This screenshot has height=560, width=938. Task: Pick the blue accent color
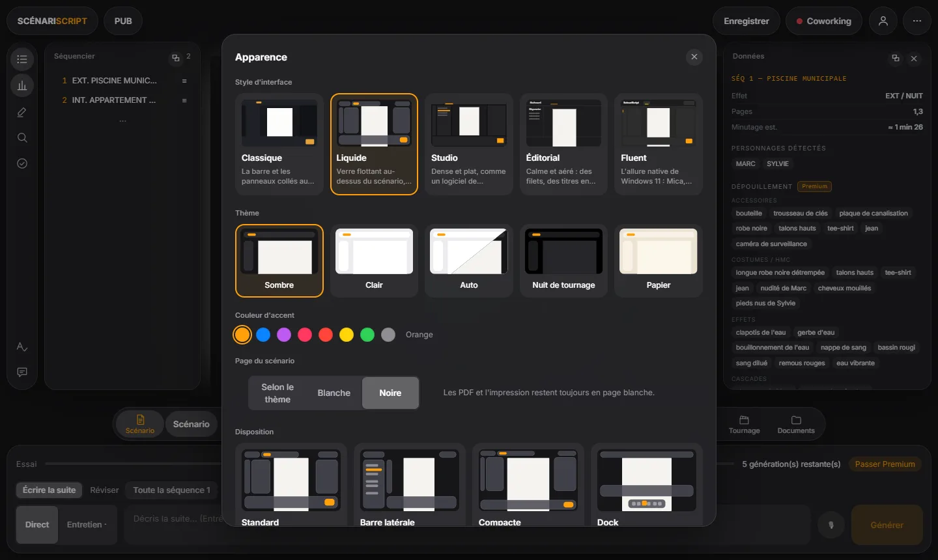tap(263, 335)
